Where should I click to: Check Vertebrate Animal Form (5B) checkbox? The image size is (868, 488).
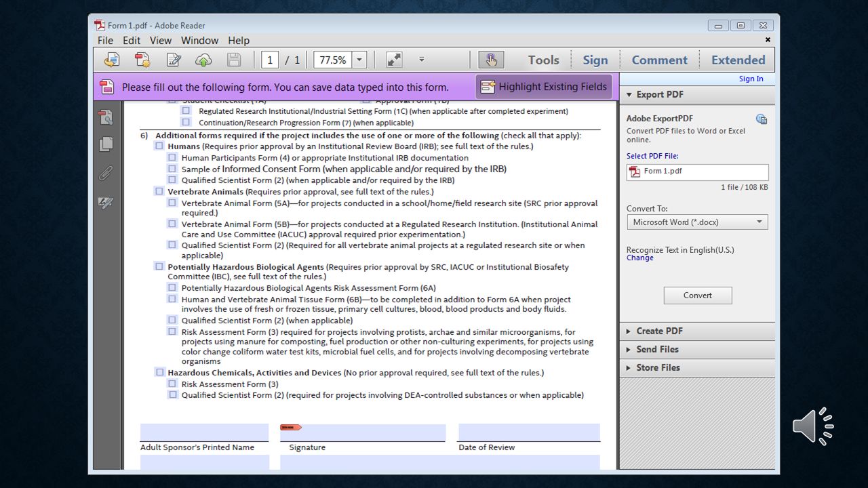point(173,224)
